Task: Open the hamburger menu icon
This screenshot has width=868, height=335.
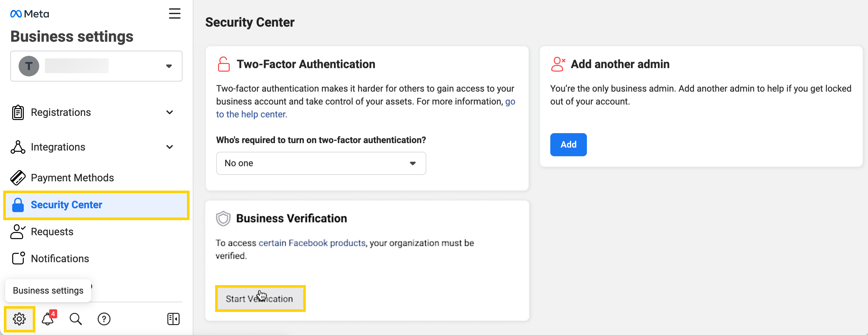Action: tap(174, 13)
